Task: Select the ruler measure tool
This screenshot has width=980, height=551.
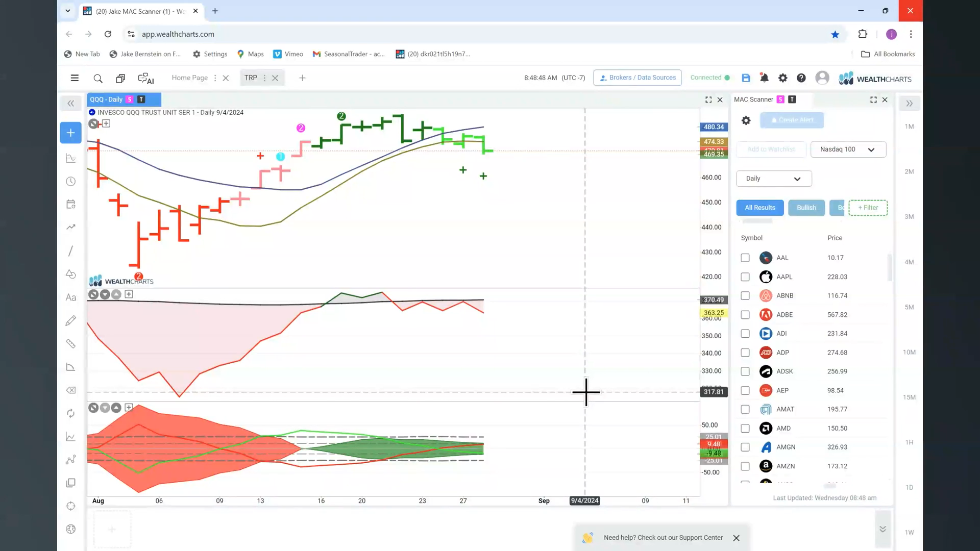Action: [x=70, y=344]
